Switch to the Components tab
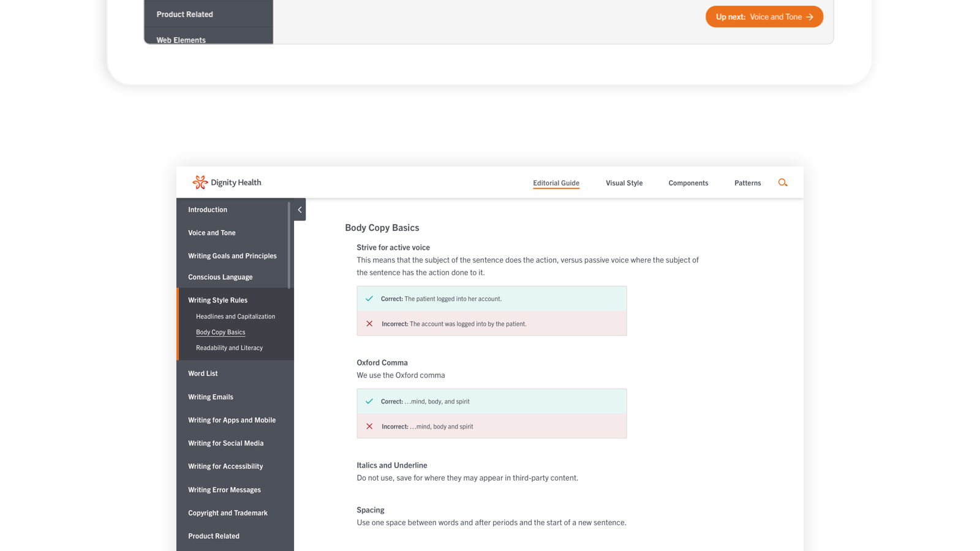Viewport: 980px width, 551px height. 688,183
